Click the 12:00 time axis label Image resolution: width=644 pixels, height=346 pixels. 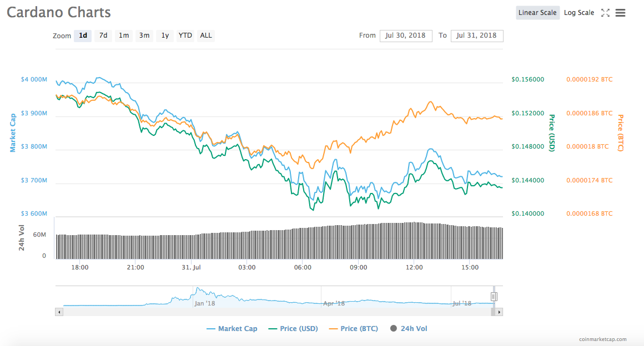coord(414,268)
